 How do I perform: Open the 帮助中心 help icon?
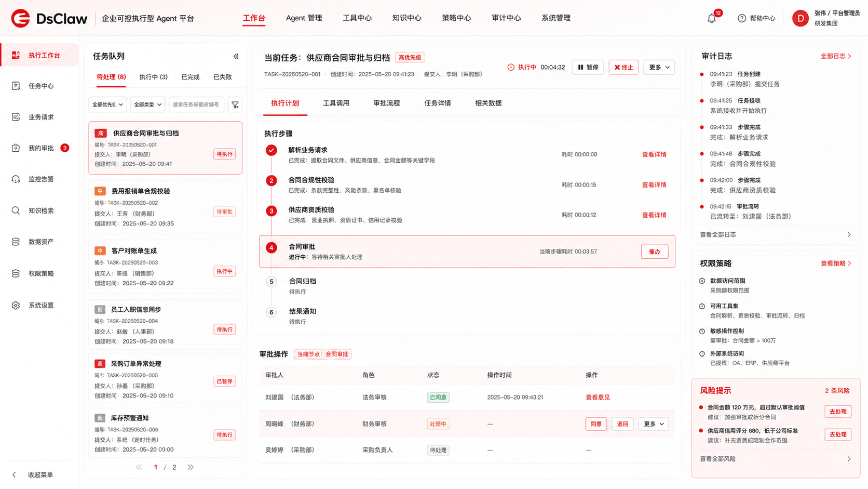pos(742,18)
